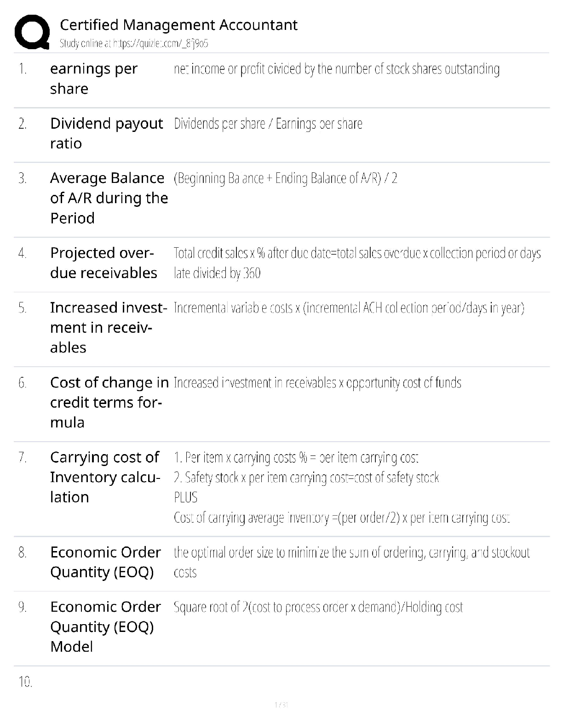
Task: Click the Quizlet Q logo
Action: pos(32,32)
